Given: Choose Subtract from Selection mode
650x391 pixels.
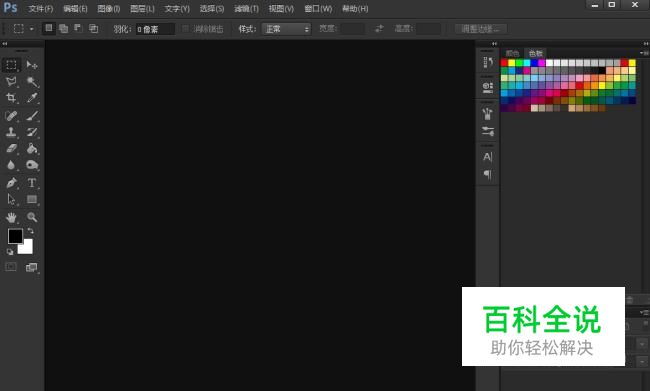Looking at the screenshot, I should click(78, 28).
